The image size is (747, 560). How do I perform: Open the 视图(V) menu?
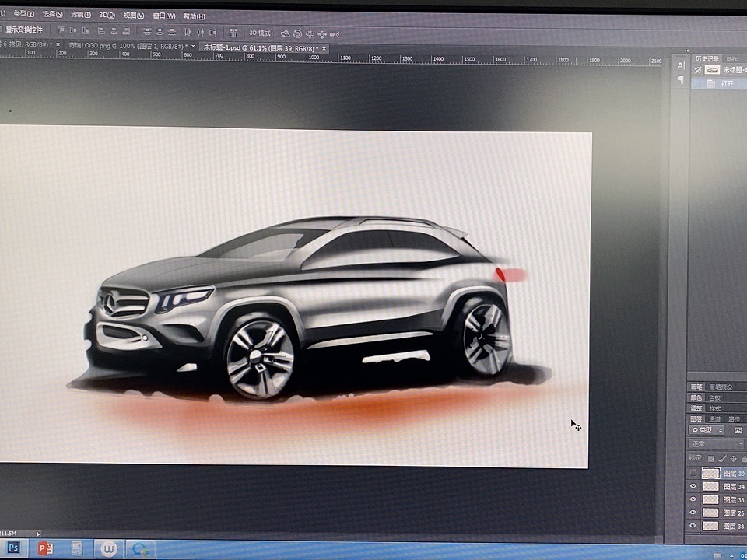coord(134,16)
